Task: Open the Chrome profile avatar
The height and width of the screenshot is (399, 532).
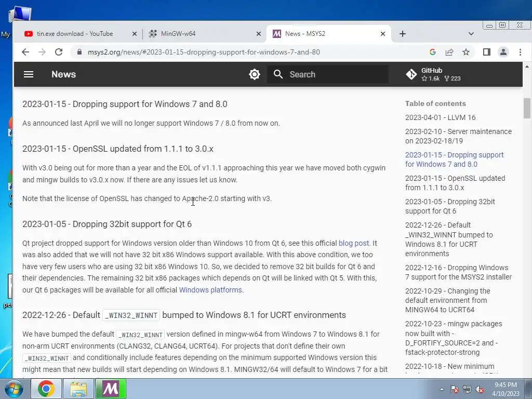Action: point(503,52)
